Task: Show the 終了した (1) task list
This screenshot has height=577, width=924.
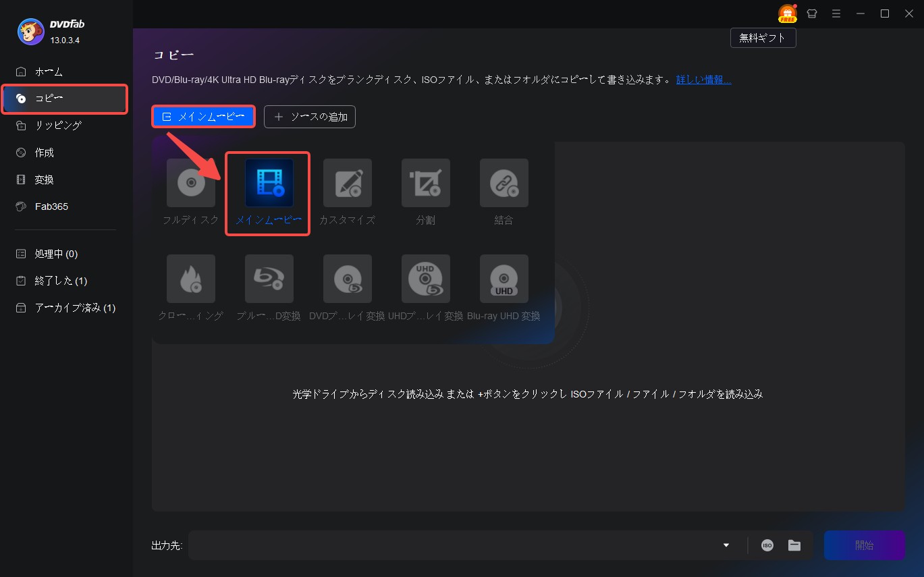Action: click(66, 281)
